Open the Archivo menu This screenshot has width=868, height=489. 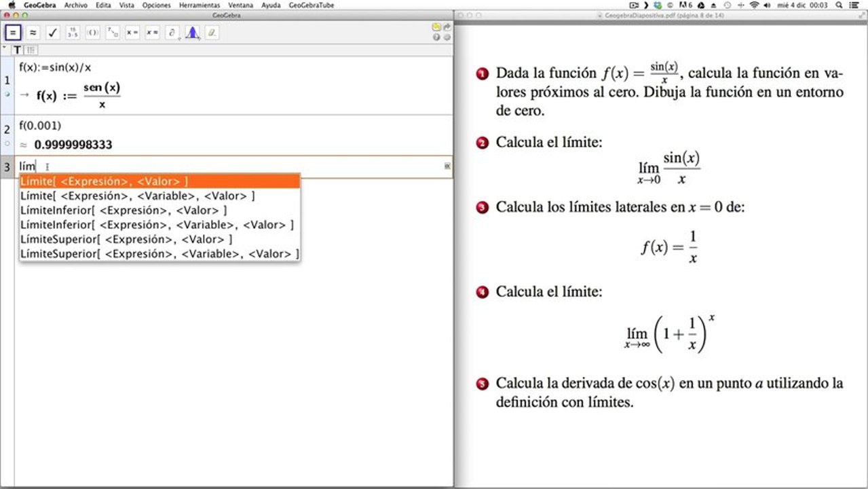click(76, 5)
